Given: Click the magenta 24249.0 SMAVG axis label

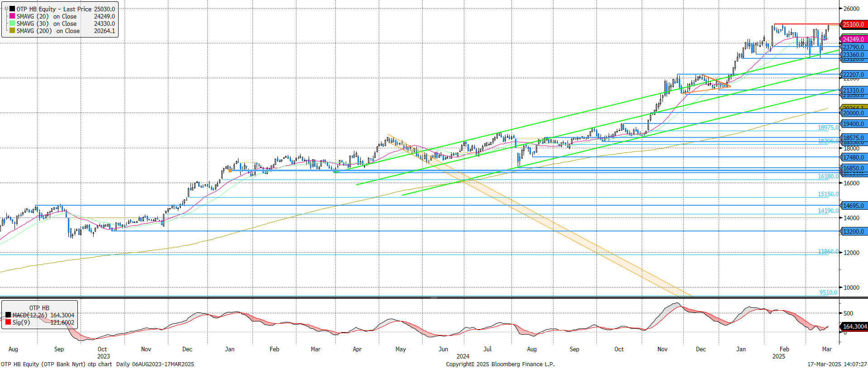Looking at the screenshot, I should point(854,39).
